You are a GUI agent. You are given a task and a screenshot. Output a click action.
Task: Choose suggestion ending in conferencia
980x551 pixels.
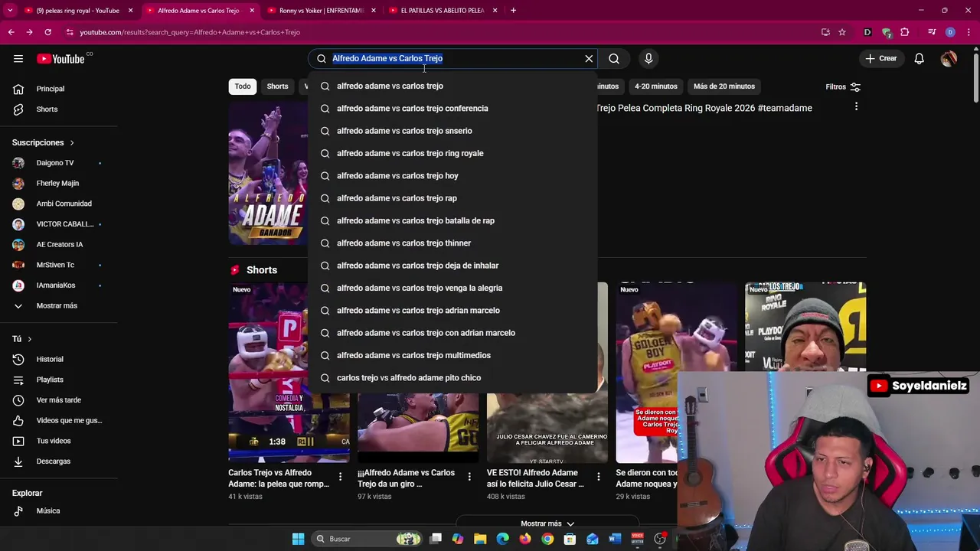click(x=452, y=109)
